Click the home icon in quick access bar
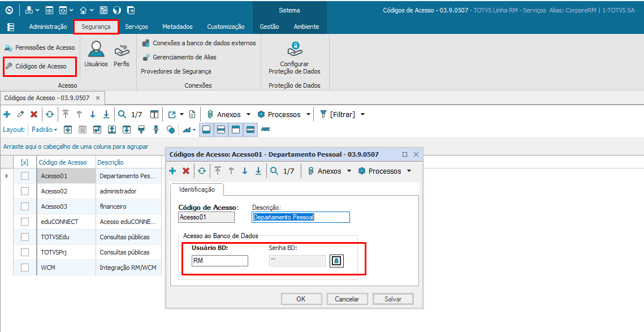The width and height of the screenshot is (644, 332). tap(83, 10)
